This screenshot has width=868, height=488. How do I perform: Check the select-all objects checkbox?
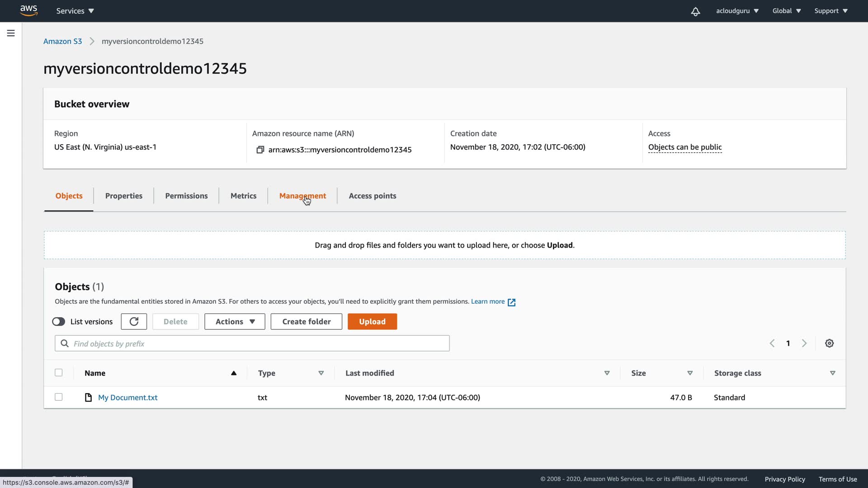point(59,373)
